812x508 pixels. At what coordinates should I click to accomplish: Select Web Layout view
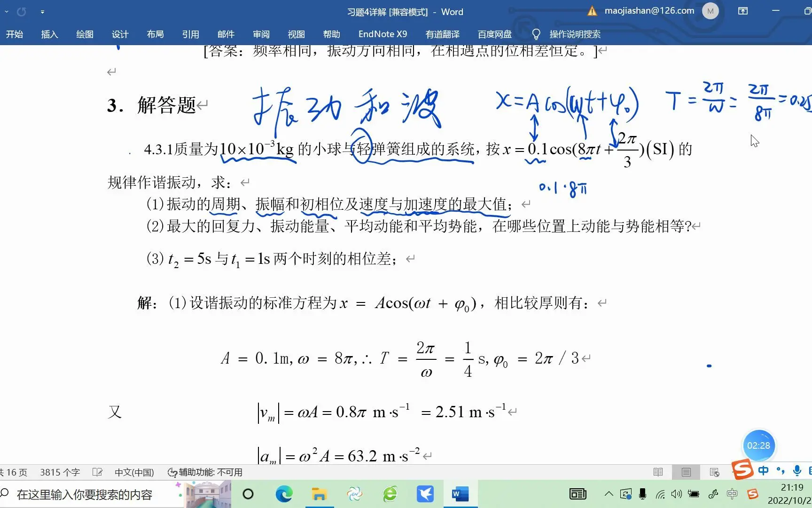click(x=713, y=472)
